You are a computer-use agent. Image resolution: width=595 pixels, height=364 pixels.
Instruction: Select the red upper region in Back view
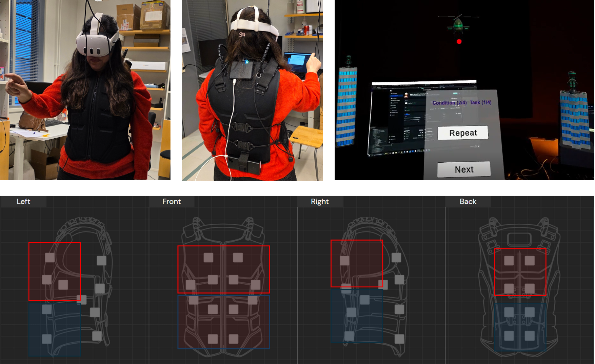[x=520, y=272]
